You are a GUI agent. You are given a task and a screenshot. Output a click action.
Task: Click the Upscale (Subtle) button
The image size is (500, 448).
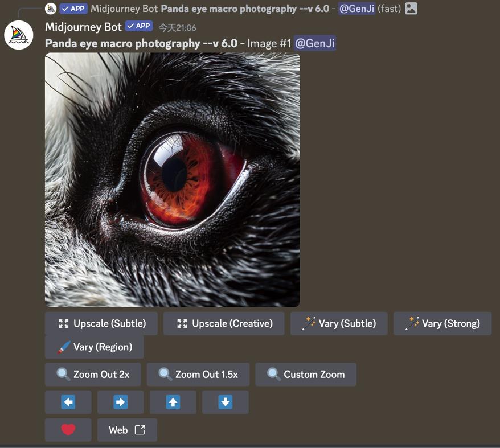click(101, 323)
